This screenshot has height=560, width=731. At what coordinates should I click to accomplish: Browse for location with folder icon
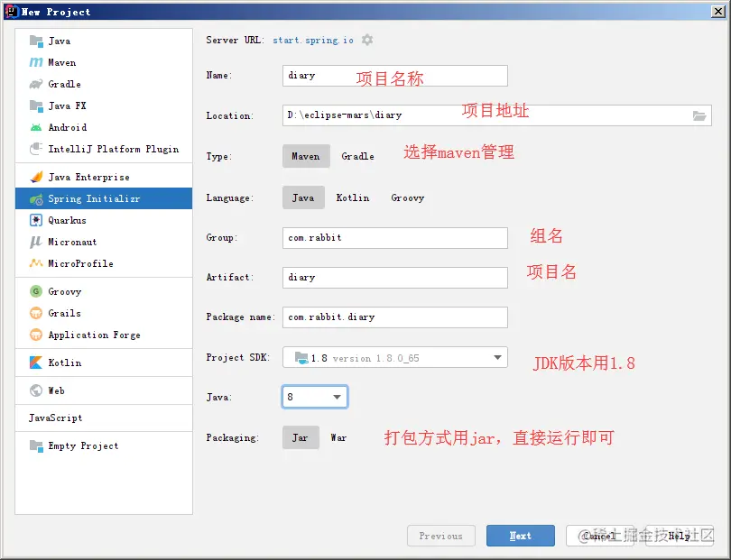click(x=699, y=115)
